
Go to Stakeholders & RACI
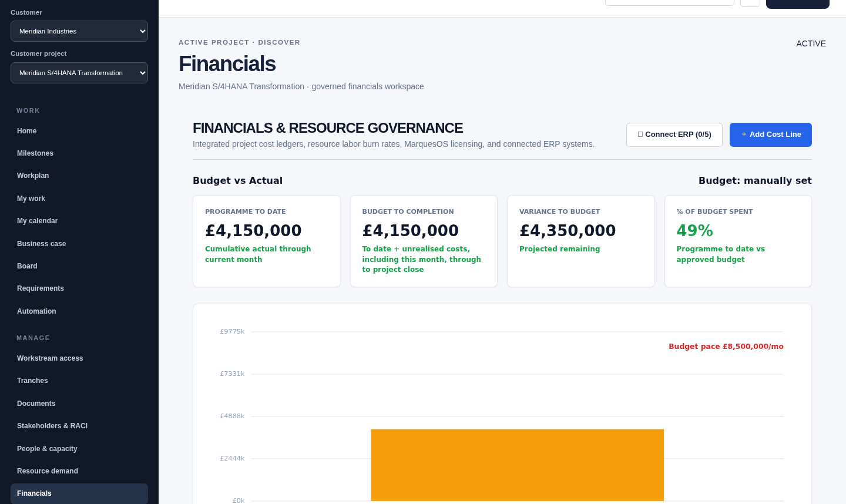pos(79,426)
